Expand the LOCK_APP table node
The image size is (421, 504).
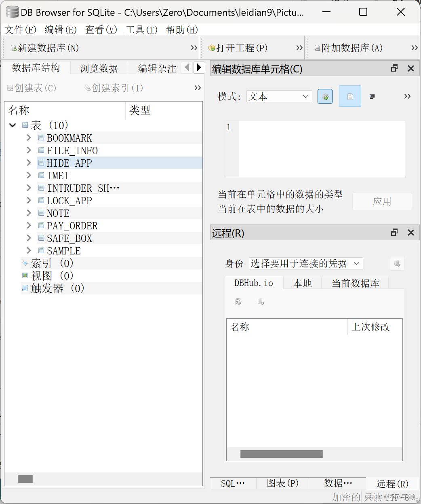click(x=29, y=200)
